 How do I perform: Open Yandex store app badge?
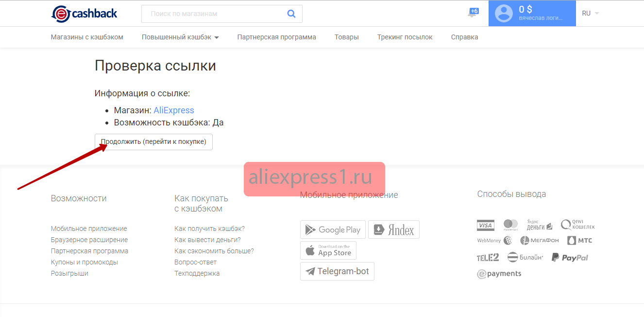[x=394, y=229]
